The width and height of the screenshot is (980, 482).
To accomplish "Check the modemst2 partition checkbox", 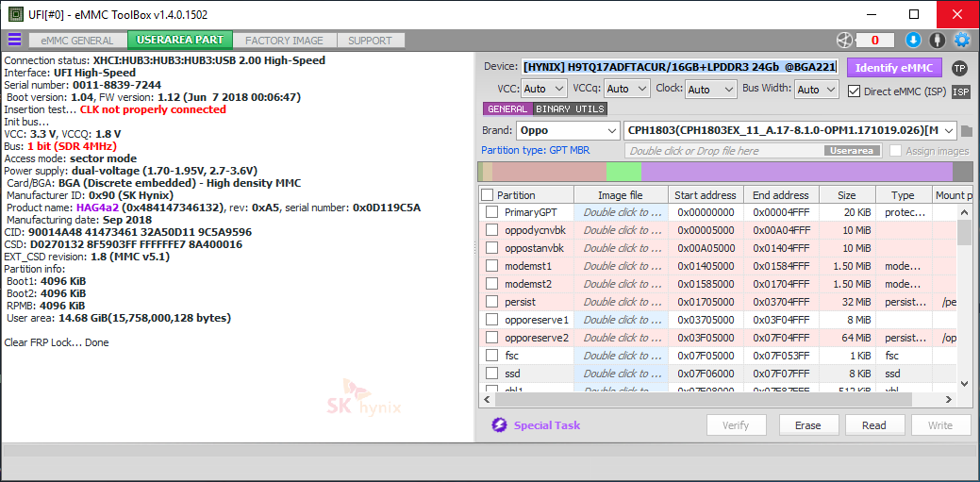I will click(491, 284).
